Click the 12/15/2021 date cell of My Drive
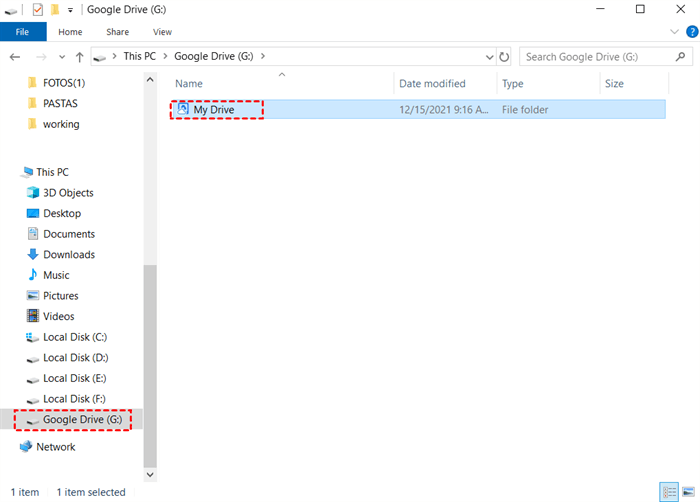The image size is (700, 502). click(444, 110)
